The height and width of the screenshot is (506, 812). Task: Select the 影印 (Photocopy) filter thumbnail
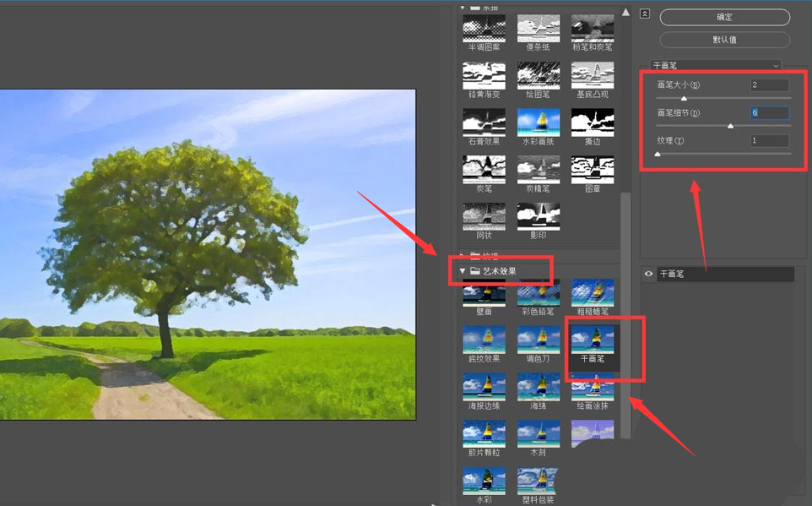[x=538, y=217]
